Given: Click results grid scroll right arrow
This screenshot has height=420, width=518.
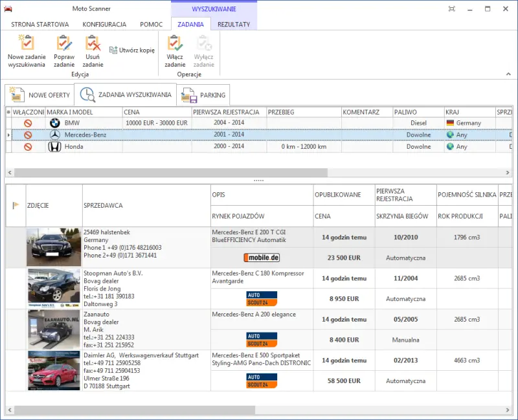Looking at the screenshot, I should (508, 410).
